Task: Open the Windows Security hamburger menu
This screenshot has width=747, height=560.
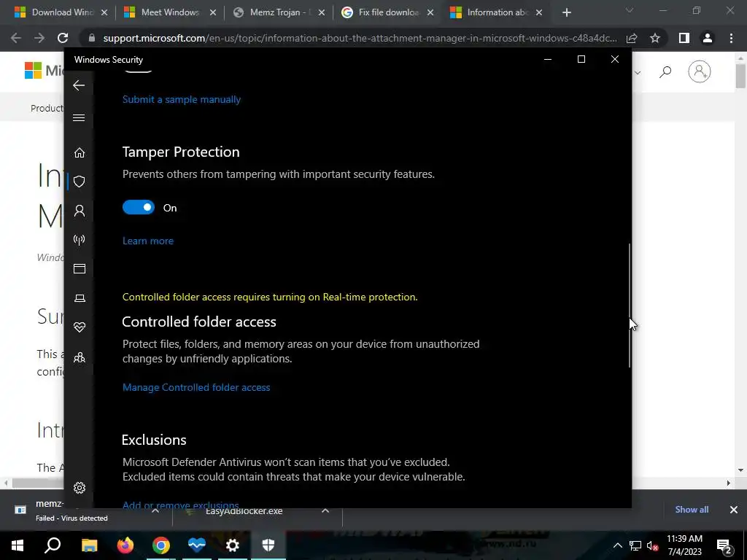Action: tap(79, 117)
